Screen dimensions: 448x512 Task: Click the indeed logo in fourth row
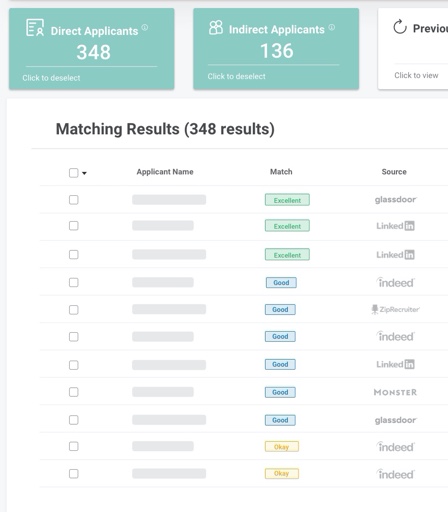(x=395, y=283)
